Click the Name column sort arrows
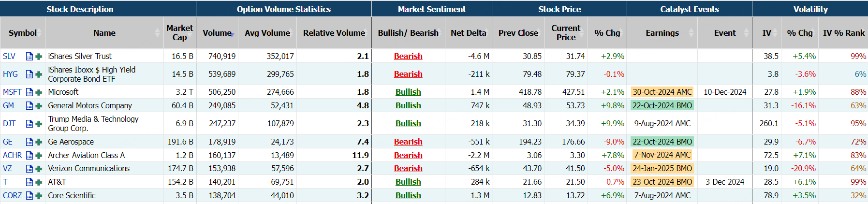868x204 pixels. (x=157, y=33)
